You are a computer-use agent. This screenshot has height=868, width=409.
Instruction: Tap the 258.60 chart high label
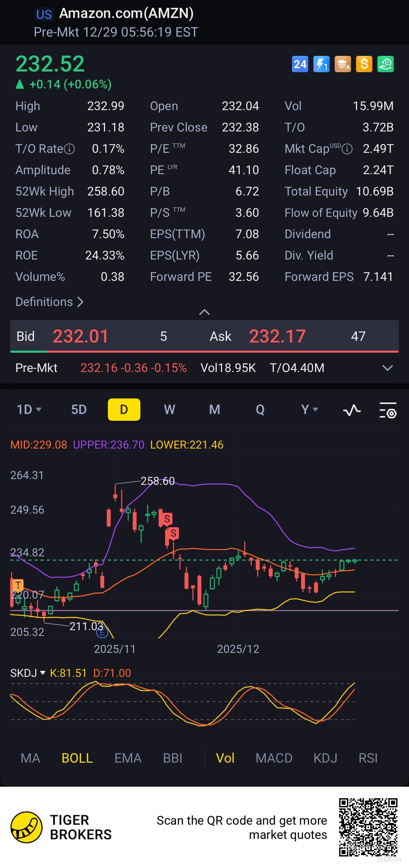[157, 481]
